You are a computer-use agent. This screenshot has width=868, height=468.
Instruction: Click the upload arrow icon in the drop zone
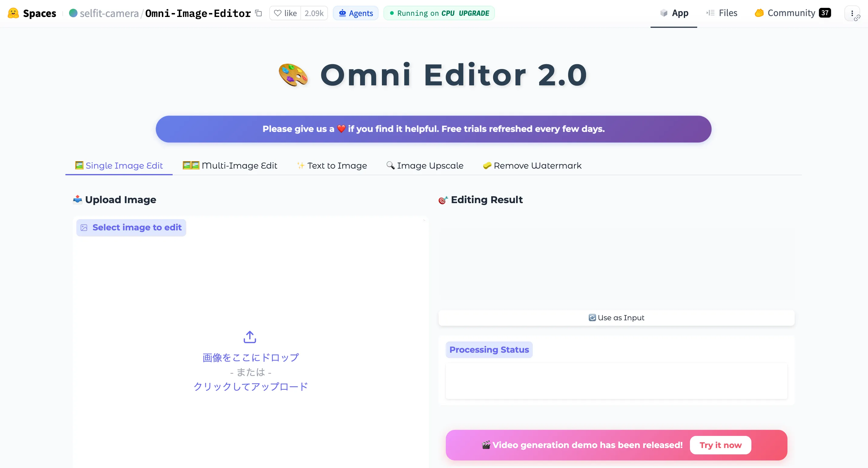(x=250, y=337)
